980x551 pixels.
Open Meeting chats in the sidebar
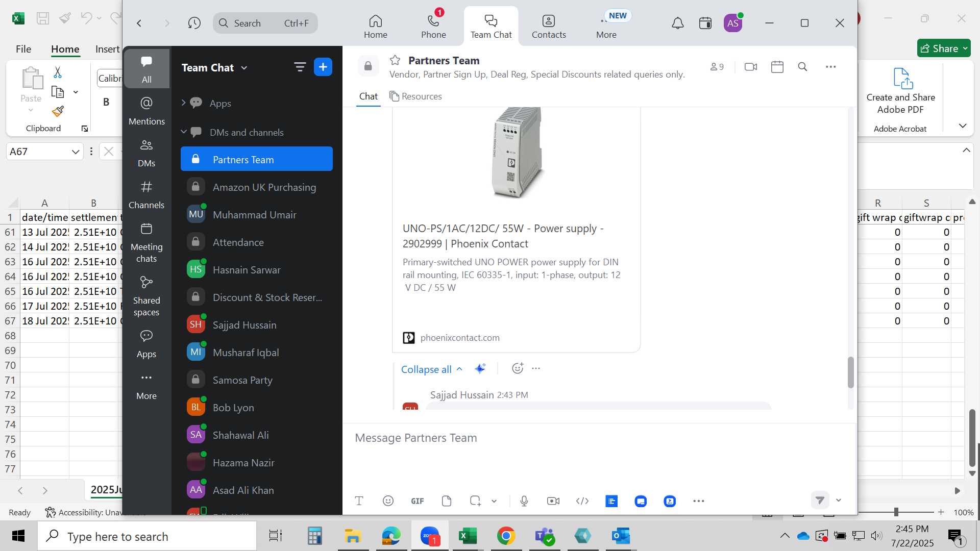(x=146, y=243)
